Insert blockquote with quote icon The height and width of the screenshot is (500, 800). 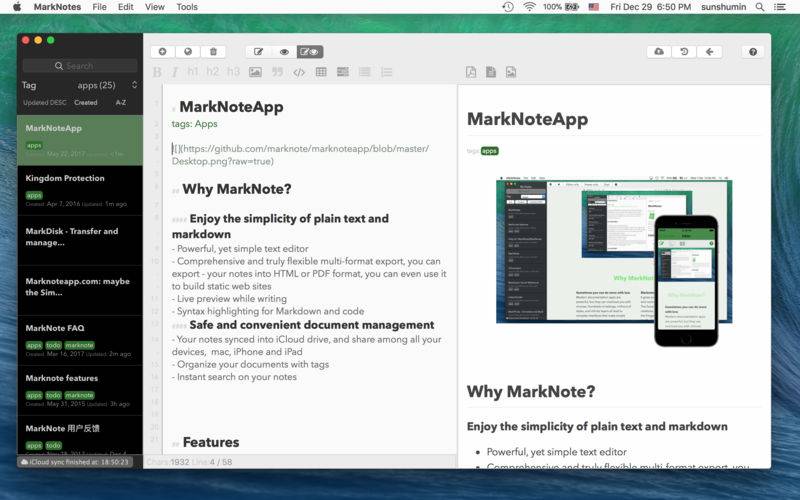click(x=277, y=72)
